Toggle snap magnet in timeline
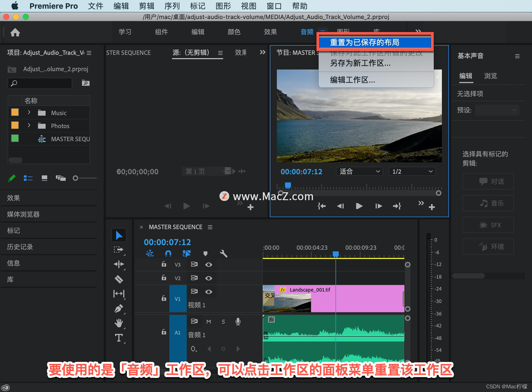Screen dimensions: 532x392 click(x=168, y=253)
